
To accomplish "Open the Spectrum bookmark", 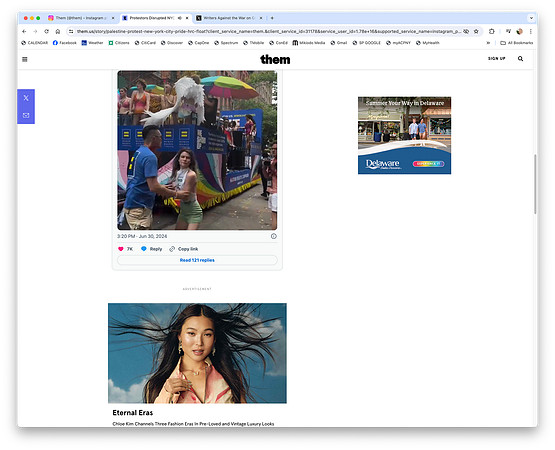I will 226,43.
